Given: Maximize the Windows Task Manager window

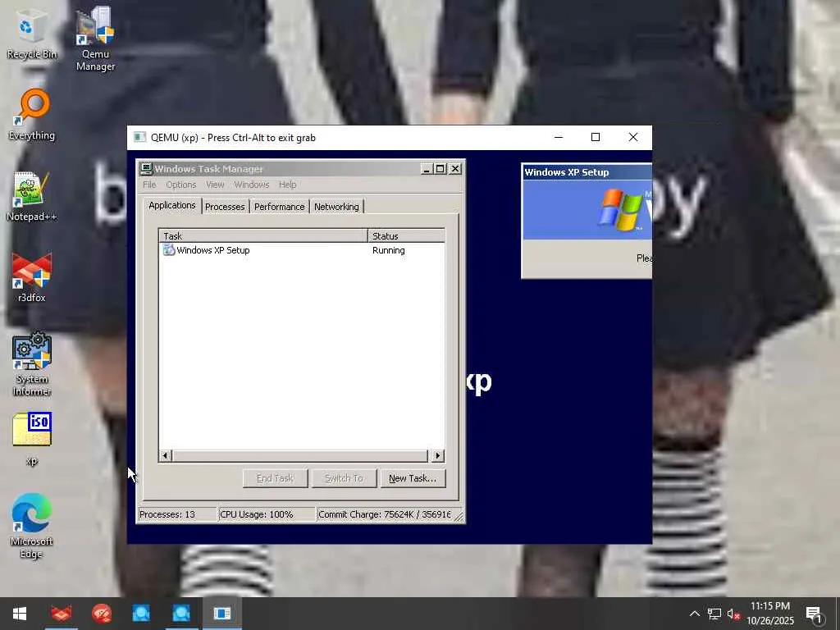Looking at the screenshot, I should 441,169.
